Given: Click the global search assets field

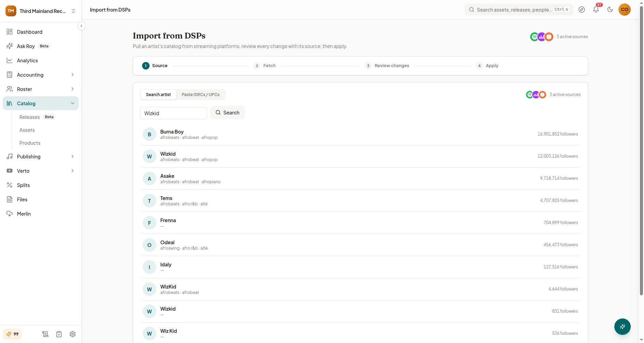Looking at the screenshot, I should tap(519, 10).
